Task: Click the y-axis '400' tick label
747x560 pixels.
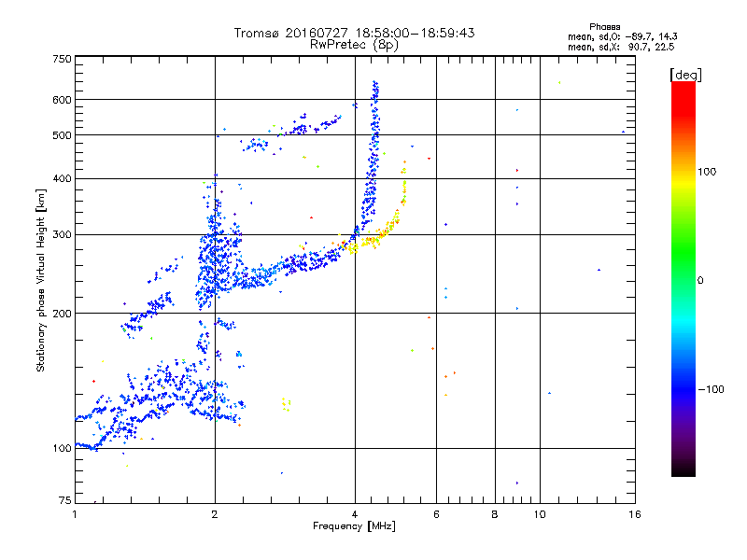Action: point(62,178)
